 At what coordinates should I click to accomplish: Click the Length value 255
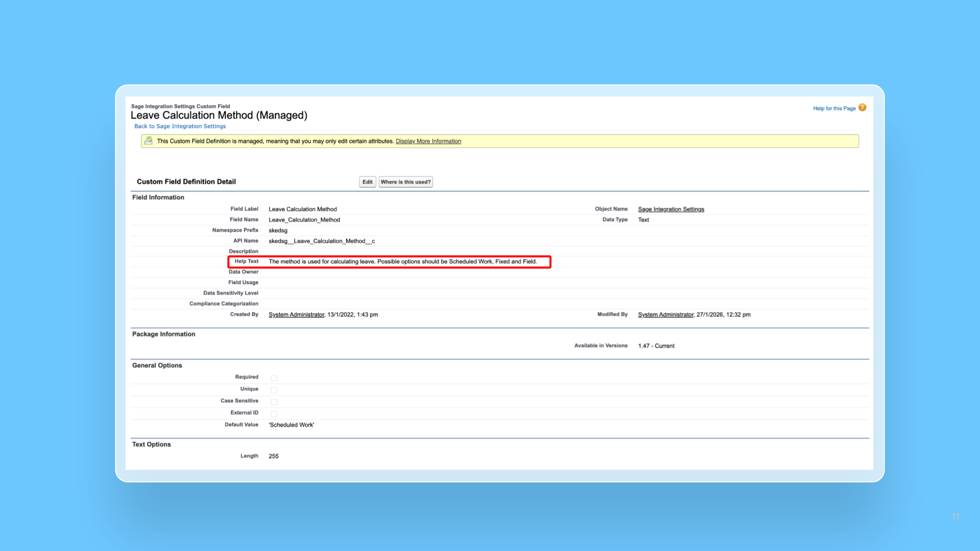point(274,457)
